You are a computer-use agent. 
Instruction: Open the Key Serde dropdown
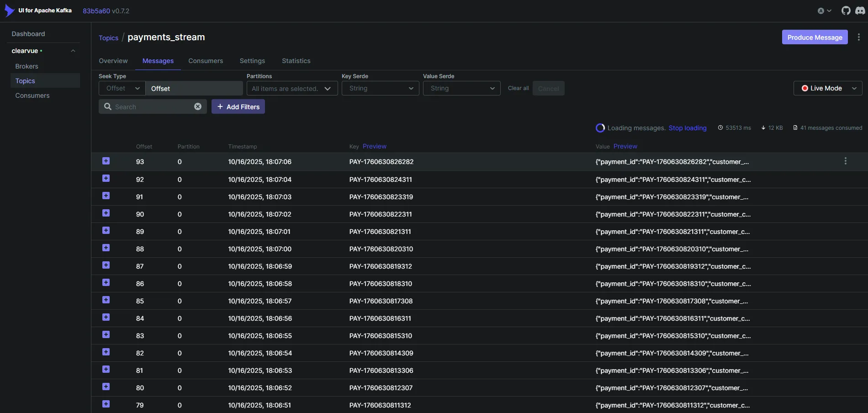point(380,88)
